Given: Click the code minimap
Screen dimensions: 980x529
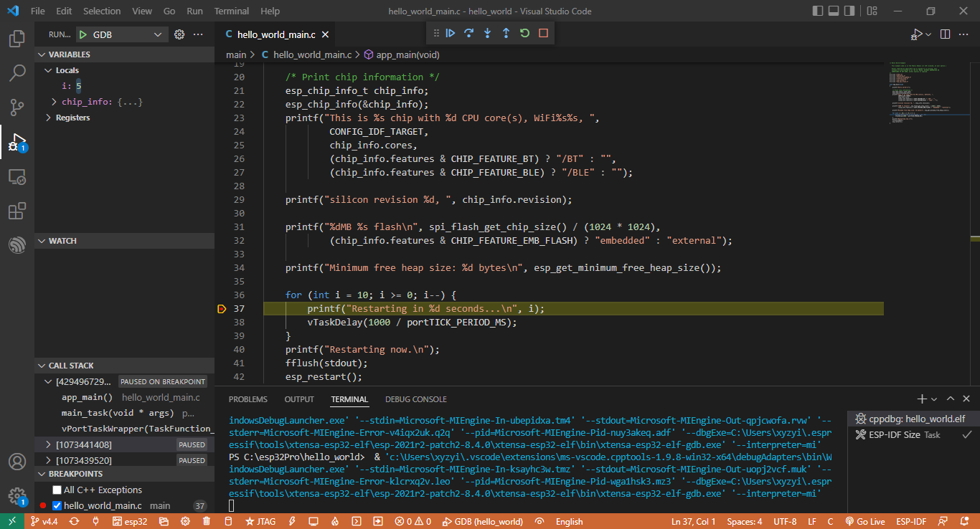Looking at the screenshot, I should (925, 93).
